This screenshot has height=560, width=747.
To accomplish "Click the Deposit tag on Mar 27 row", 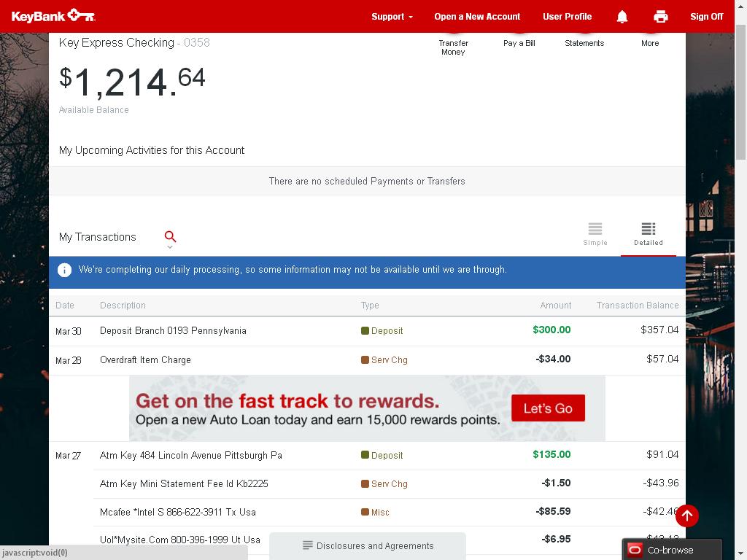I will pyautogui.click(x=382, y=455).
